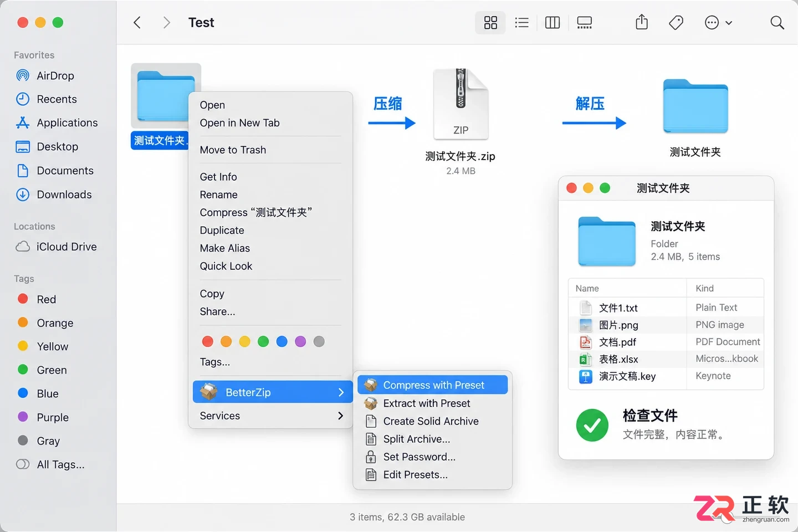Select 表格.xlsx in the preview list
This screenshot has width=798, height=532.
coord(666,359)
